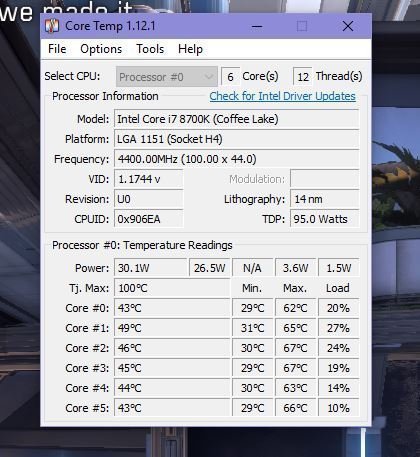Viewport: 420px width, 457px height.
Task: Click the threads count field showing 12
Action: (x=303, y=77)
